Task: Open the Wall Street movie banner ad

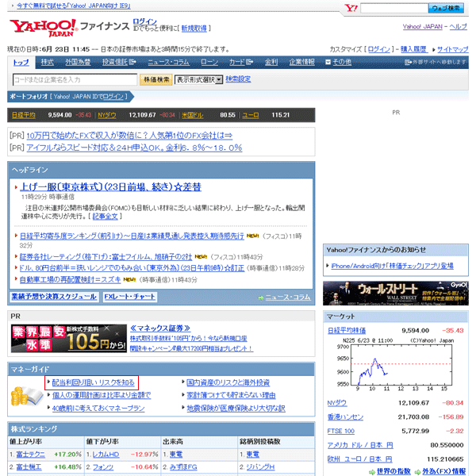Action: [395, 293]
